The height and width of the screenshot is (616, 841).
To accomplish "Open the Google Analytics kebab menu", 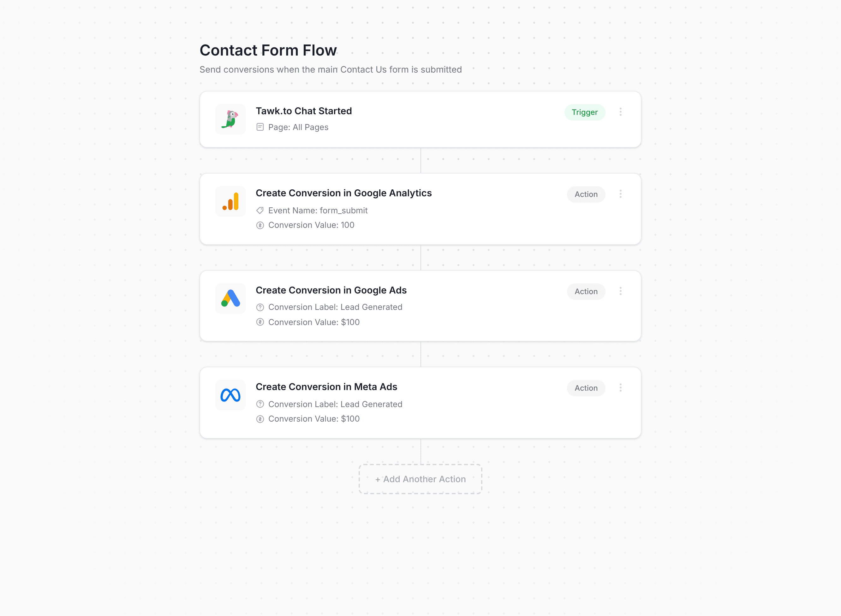I will point(621,194).
